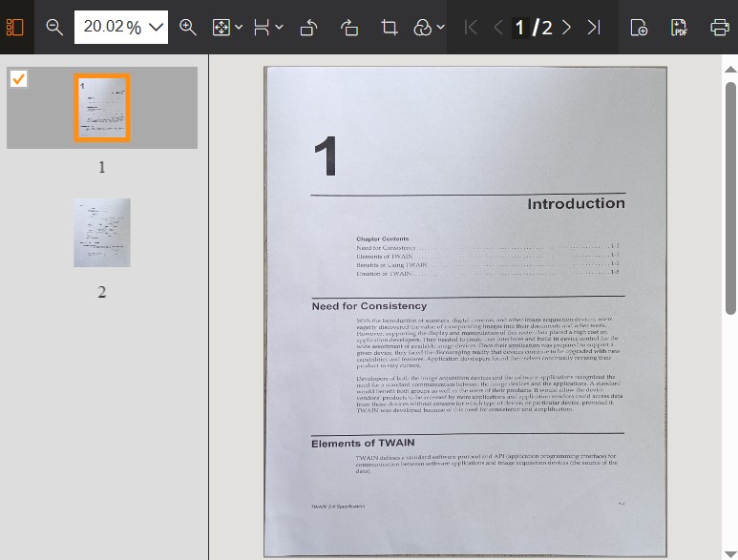Expand the page layout mode dropdown
The height and width of the screenshot is (560, 738).
click(279, 28)
